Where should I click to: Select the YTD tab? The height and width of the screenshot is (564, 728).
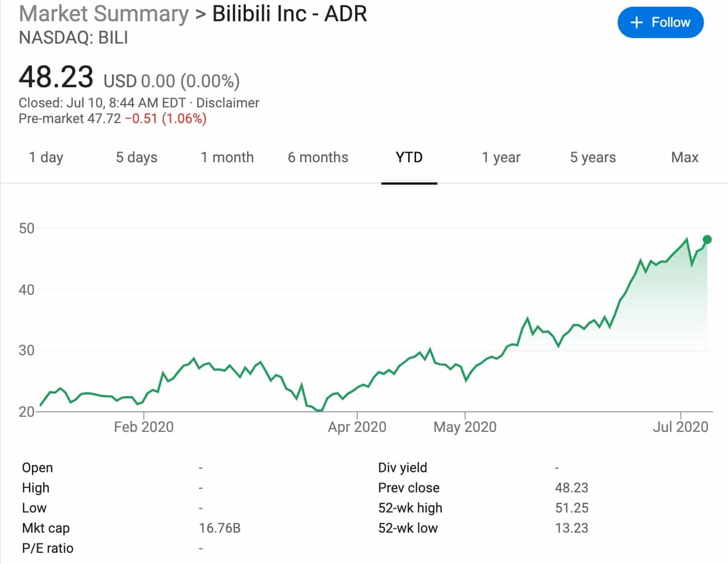click(x=409, y=157)
